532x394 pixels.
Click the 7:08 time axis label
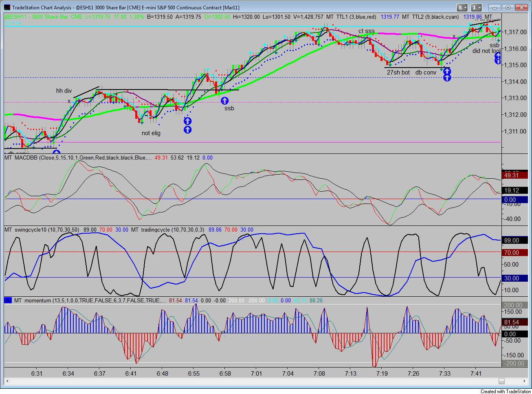coord(319,373)
